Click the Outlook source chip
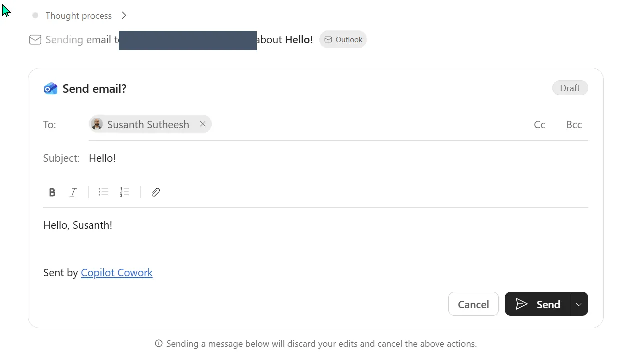The image size is (644, 353). 343,40
